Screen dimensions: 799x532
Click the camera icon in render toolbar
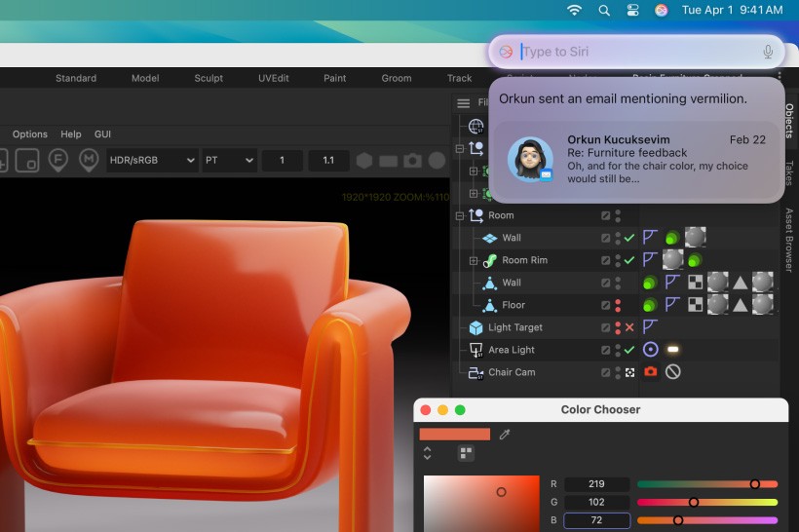point(413,161)
